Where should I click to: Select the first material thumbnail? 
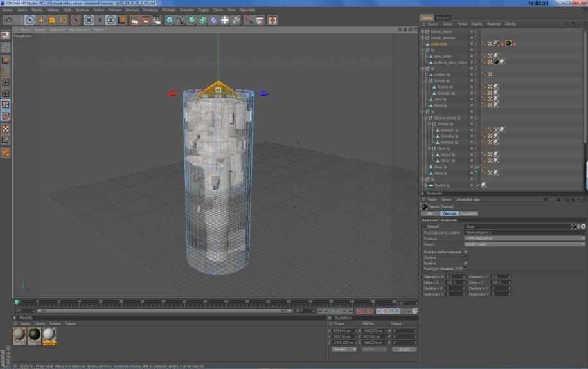tap(19, 336)
